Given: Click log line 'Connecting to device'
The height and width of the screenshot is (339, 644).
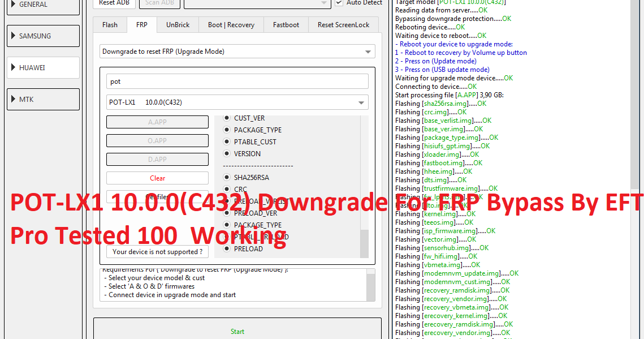Looking at the screenshot, I should 436,87.
